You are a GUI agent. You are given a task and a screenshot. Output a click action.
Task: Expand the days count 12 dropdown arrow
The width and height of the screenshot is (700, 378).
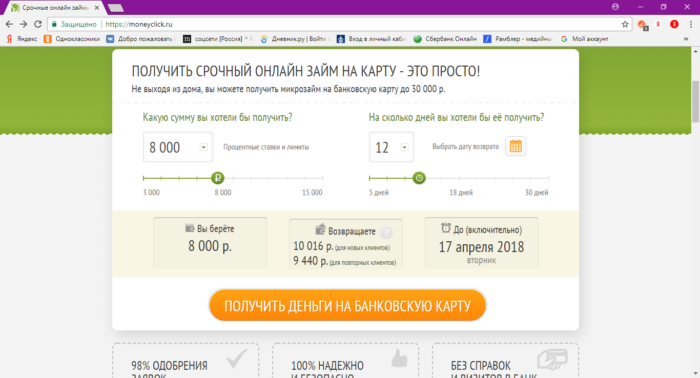pos(404,147)
